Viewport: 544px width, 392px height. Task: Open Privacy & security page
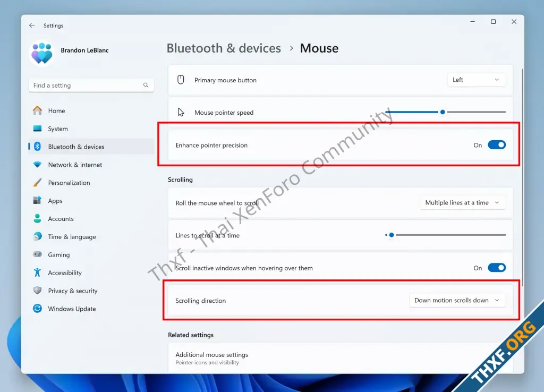coord(91,291)
